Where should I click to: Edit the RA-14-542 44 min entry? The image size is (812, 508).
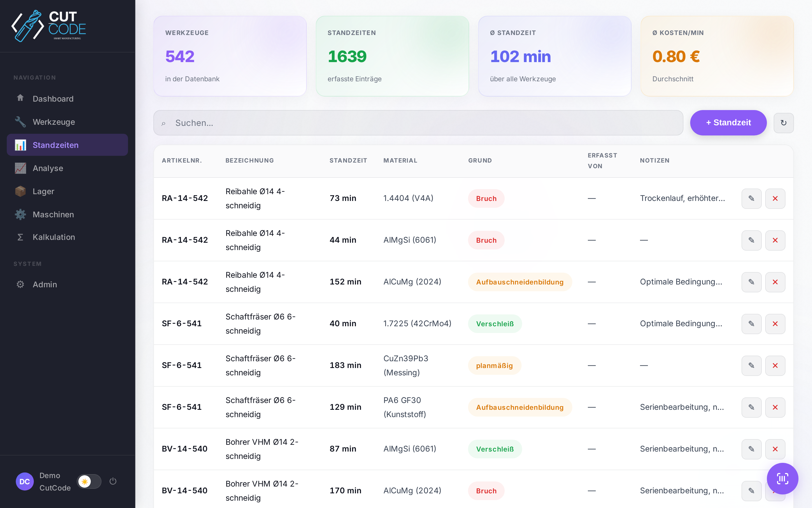751,240
